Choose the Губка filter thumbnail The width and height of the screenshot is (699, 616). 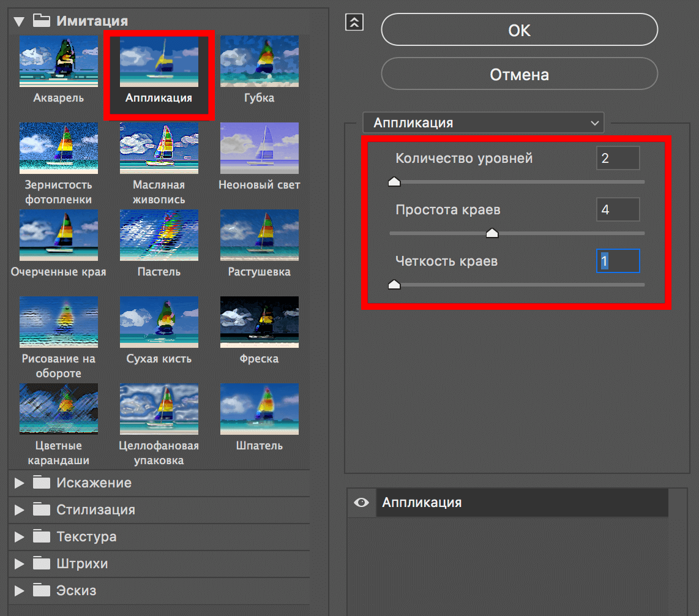[260, 61]
